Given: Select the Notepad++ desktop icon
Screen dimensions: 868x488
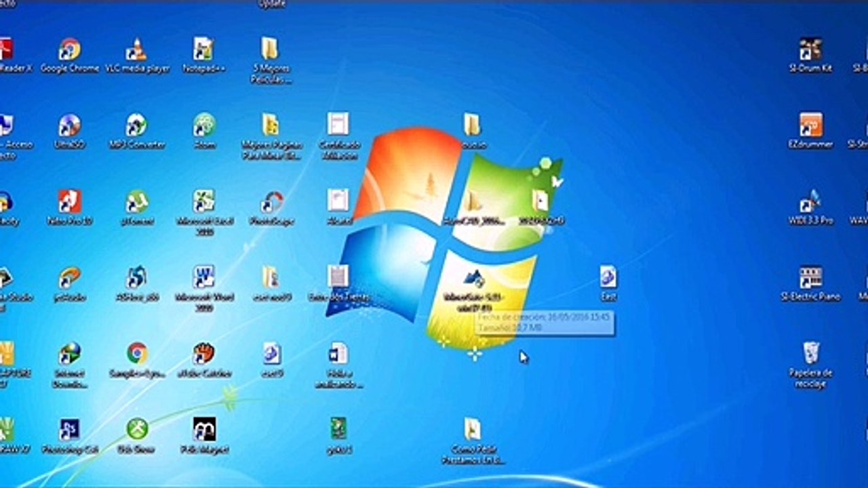Looking at the screenshot, I should (x=203, y=49).
